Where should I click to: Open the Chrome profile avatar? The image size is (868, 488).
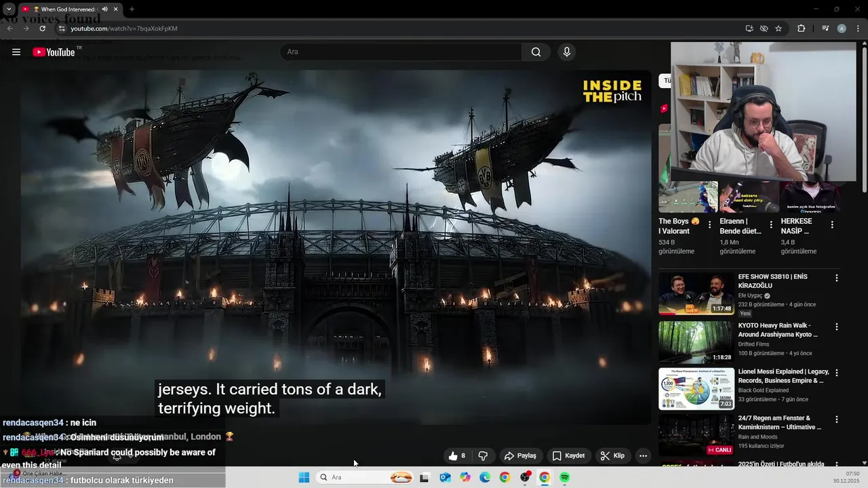point(842,28)
